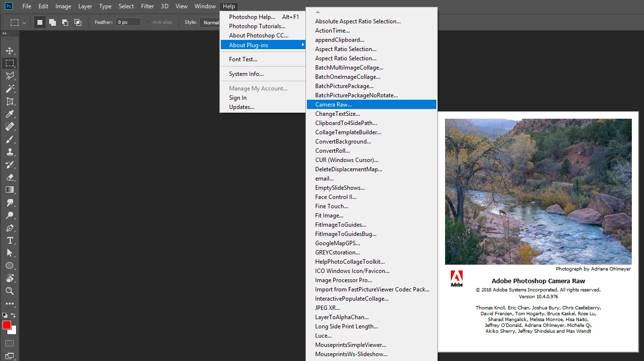Choose Font Test entry
The image size is (644, 361).
click(x=263, y=59)
